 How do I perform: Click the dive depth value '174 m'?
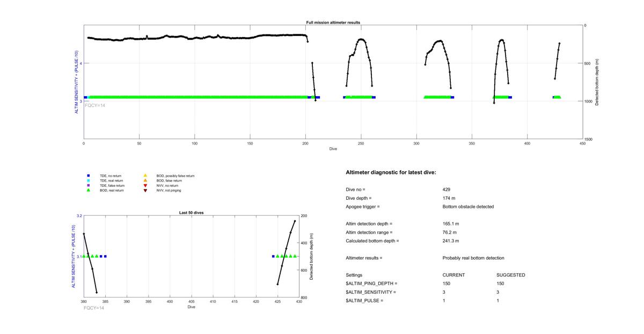coord(449,198)
